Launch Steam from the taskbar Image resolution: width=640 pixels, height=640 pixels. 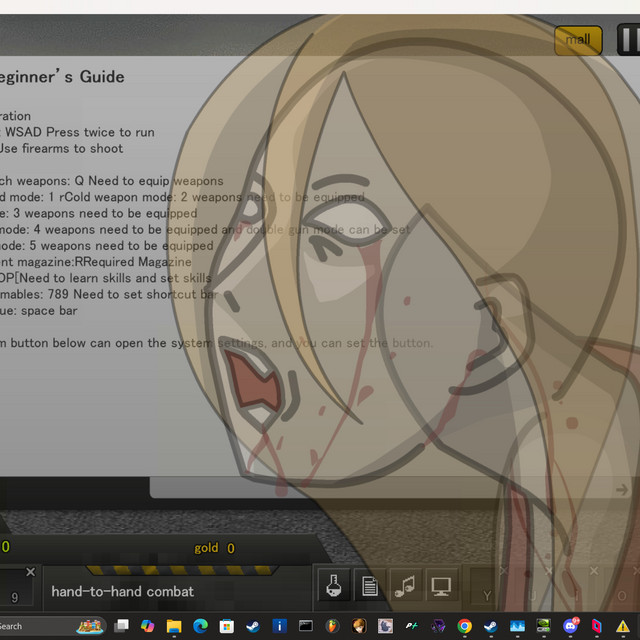coord(253,626)
